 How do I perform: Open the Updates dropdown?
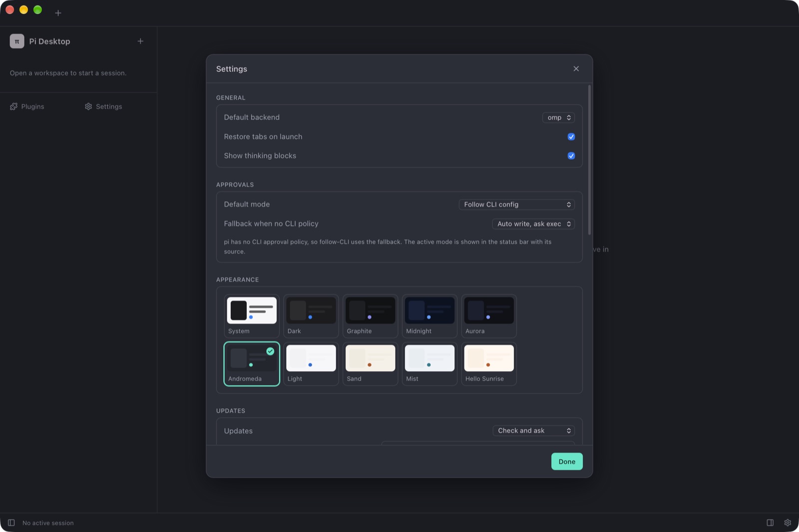click(x=534, y=431)
